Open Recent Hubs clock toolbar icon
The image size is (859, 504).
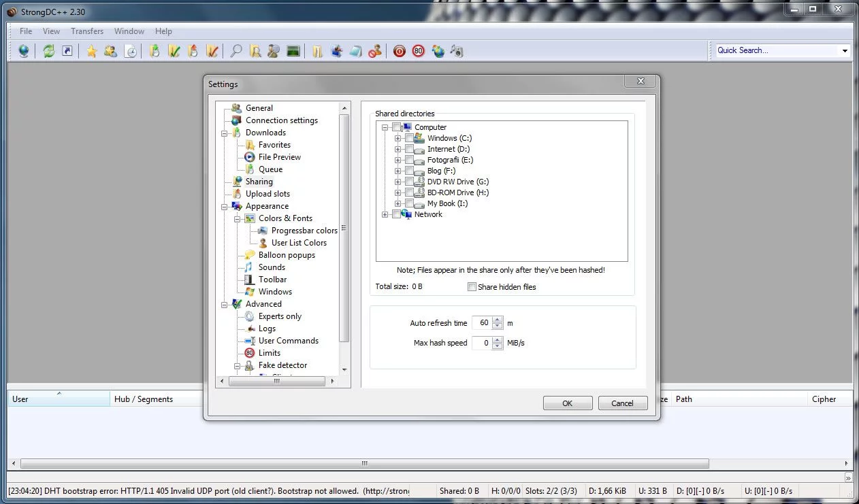131,51
